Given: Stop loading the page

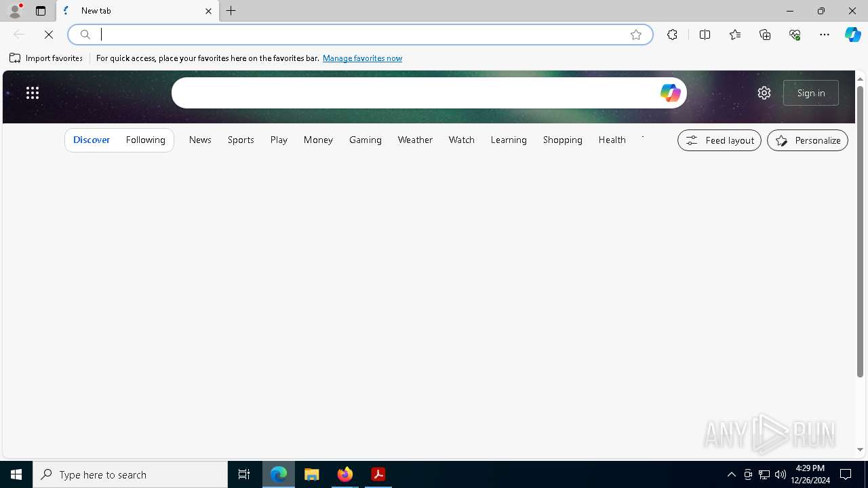Looking at the screenshot, I should 49,35.
